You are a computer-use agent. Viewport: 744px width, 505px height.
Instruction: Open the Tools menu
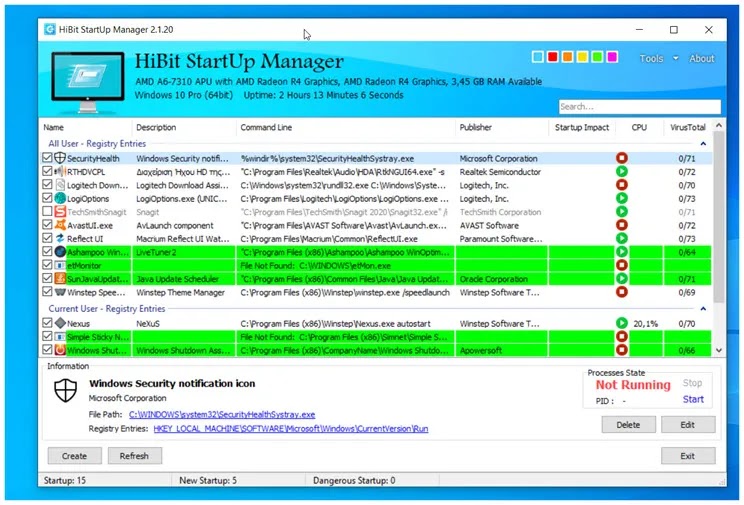point(651,58)
